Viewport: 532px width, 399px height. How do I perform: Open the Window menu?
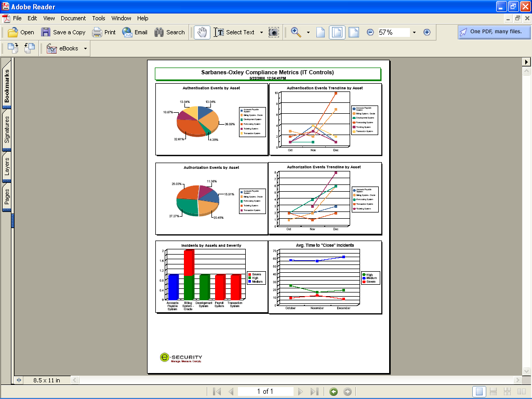coord(121,18)
